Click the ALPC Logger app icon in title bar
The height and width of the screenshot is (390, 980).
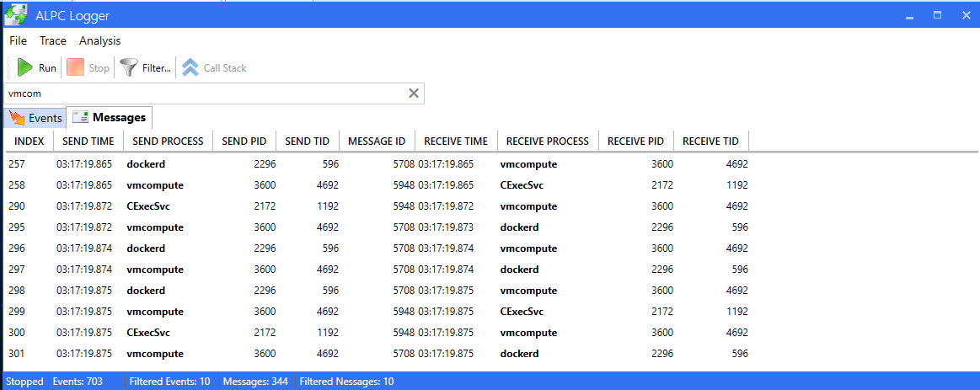click(x=15, y=15)
